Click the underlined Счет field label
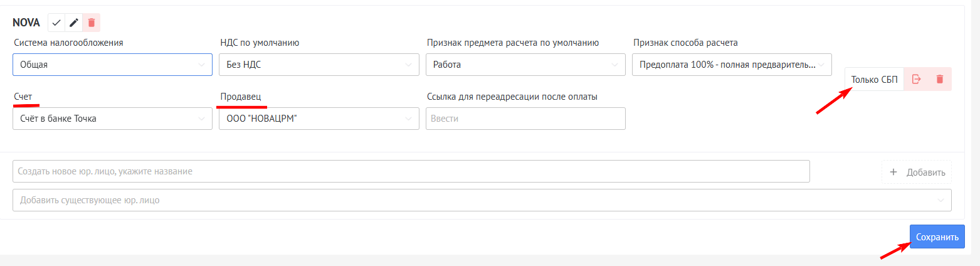This screenshot has height=266, width=980. pos(23,97)
